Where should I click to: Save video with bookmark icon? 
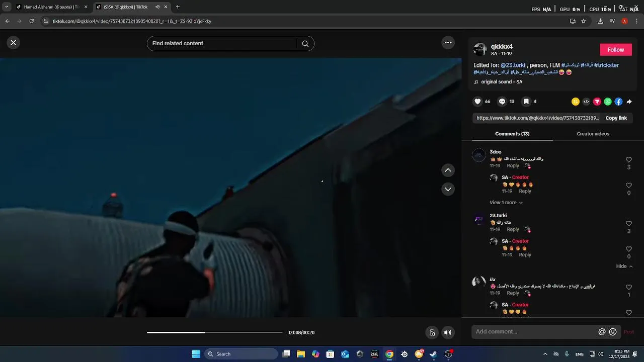tap(526, 102)
